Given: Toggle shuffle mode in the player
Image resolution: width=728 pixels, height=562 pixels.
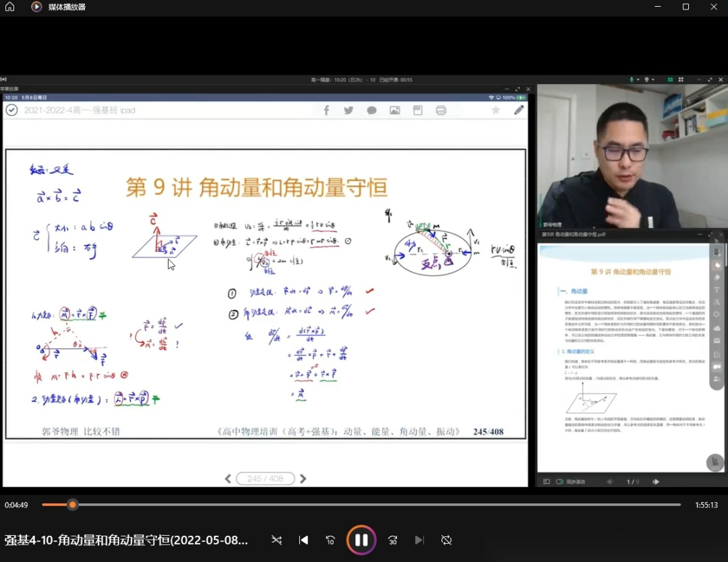Looking at the screenshot, I should point(276,540).
